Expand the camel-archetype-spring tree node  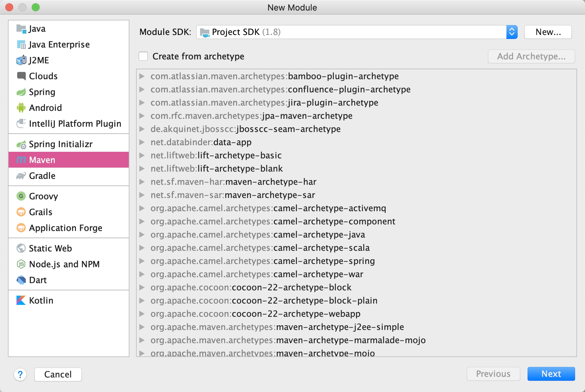coord(142,261)
